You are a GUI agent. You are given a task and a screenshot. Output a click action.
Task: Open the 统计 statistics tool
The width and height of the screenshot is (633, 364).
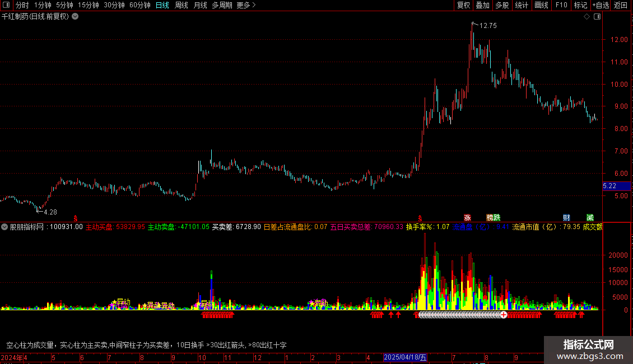pyautogui.click(x=522, y=5)
